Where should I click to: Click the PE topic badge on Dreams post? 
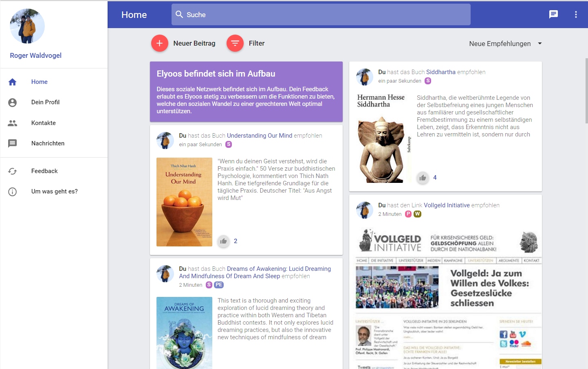(x=219, y=285)
